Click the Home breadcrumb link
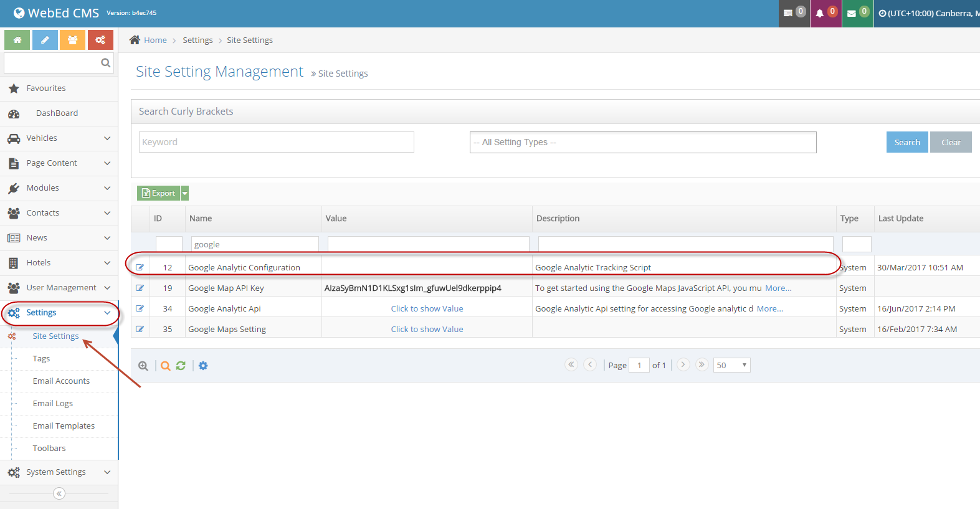The width and height of the screenshot is (980, 509). [155, 40]
